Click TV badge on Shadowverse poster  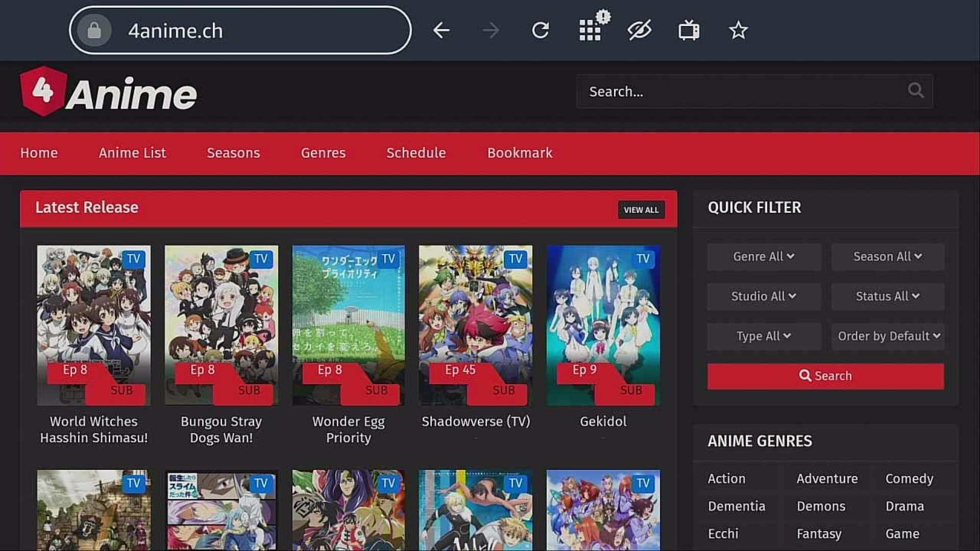coord(516,259)
